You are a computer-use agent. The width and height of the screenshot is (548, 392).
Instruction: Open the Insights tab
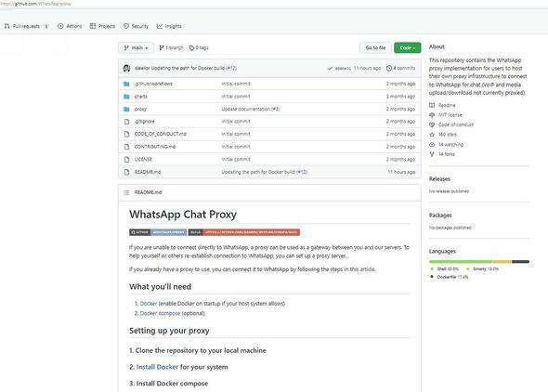[169, 26]
